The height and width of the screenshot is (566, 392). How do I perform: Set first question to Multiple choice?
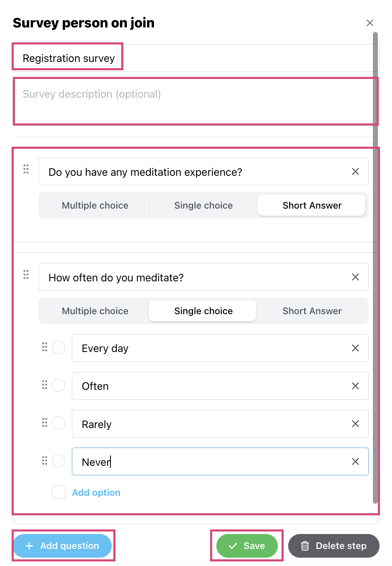[x=95, y=205]
